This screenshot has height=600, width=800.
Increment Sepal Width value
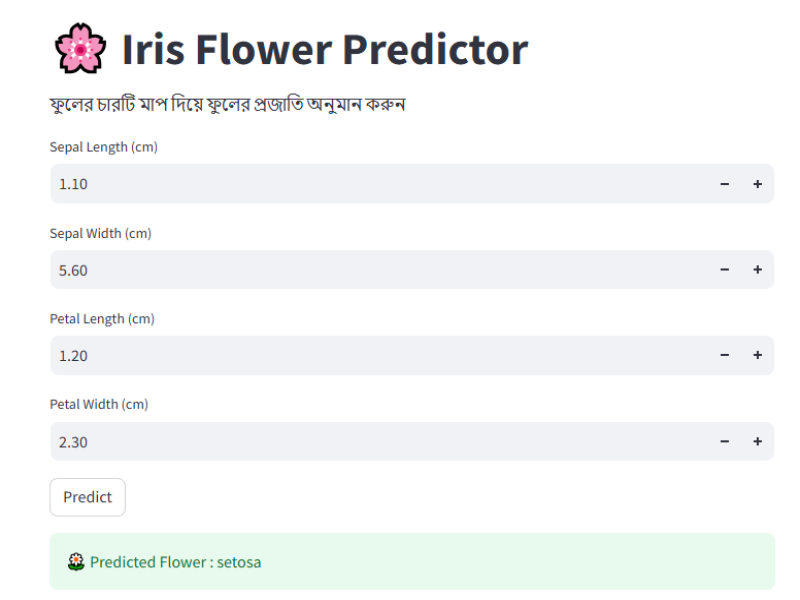[757, 270]
